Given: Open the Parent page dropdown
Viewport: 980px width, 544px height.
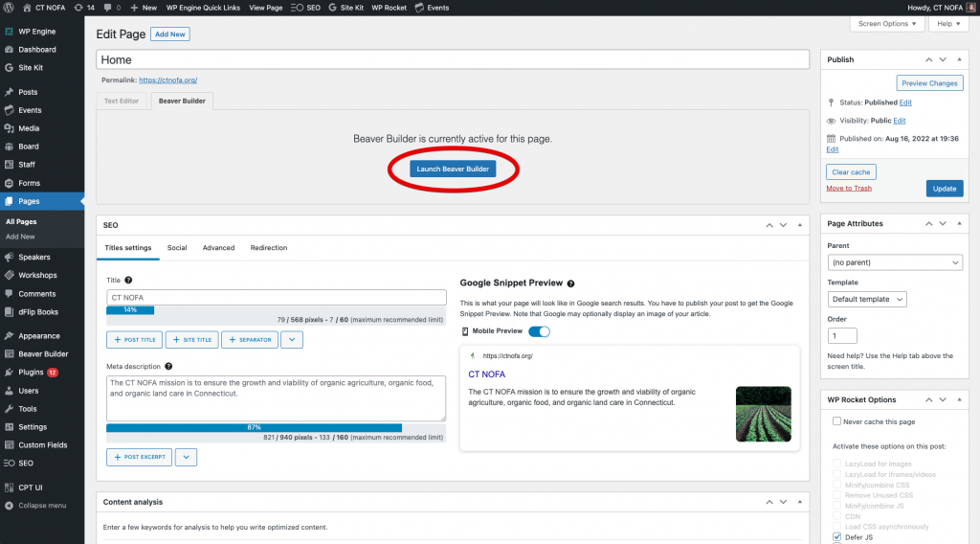Looking at the screenshot, I should [895, 262].
